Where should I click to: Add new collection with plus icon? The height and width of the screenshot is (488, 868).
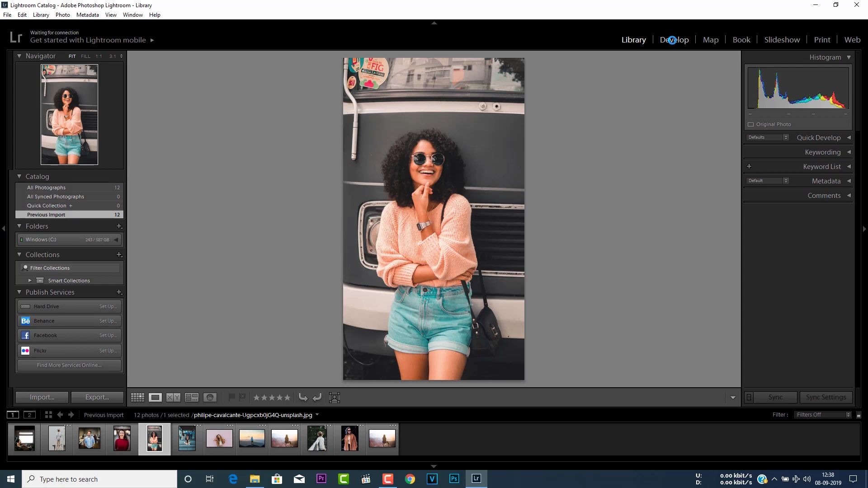(x=119, y=255)
